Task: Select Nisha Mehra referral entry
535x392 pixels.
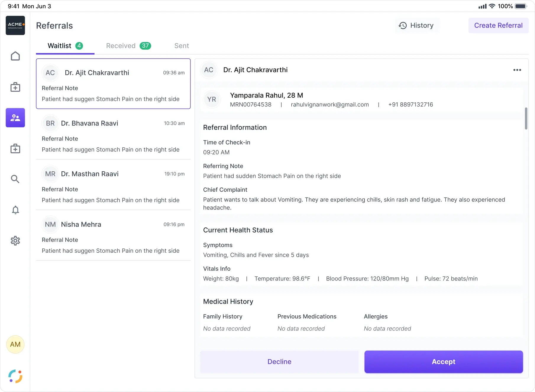Action: tap(113, 235)
